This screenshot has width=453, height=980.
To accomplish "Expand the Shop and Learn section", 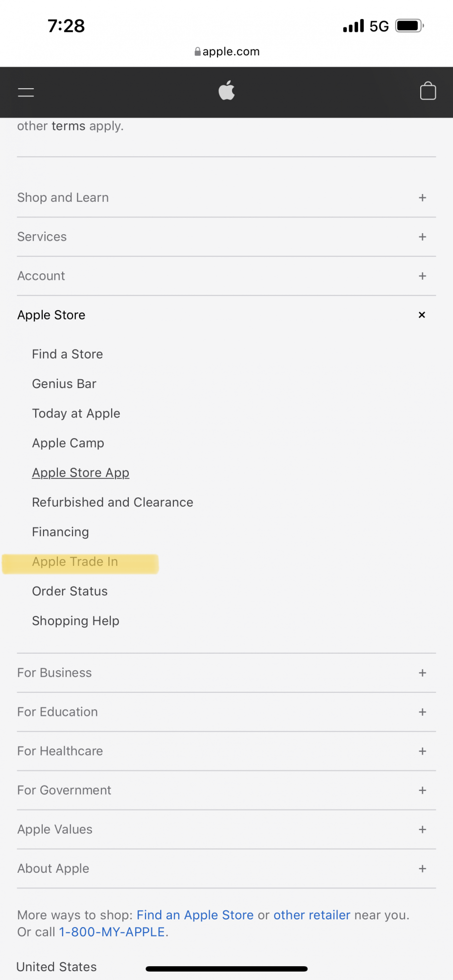I will point(422,197).
